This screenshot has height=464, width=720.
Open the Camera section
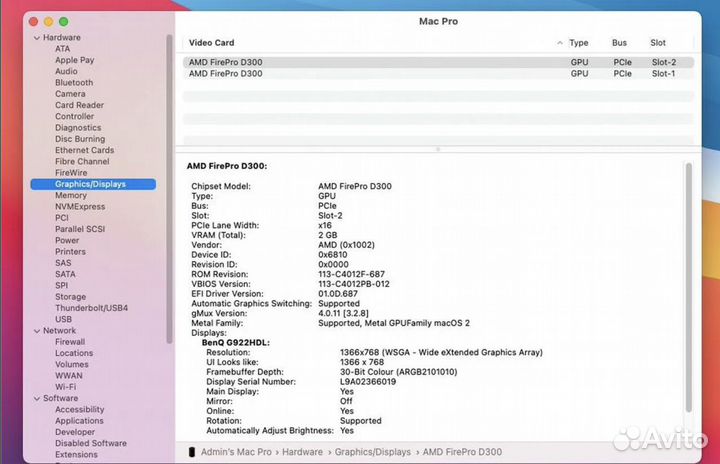click(x=70, y=94)
